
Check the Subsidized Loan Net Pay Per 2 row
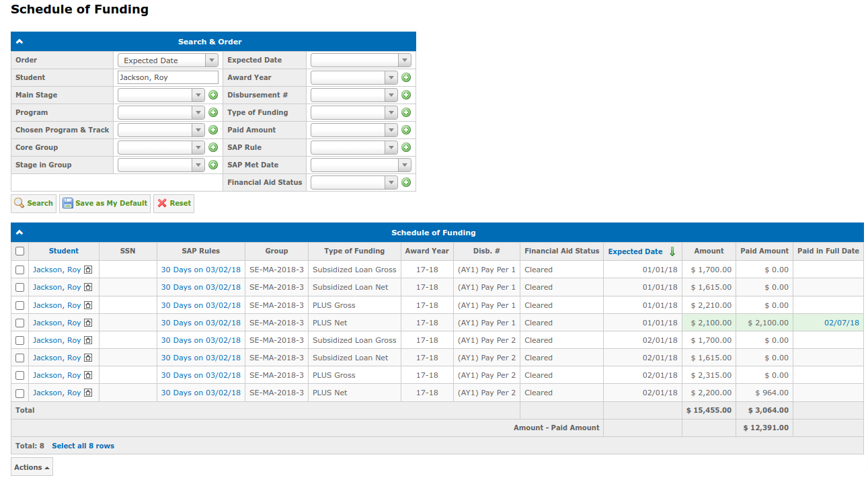point(20,358)
